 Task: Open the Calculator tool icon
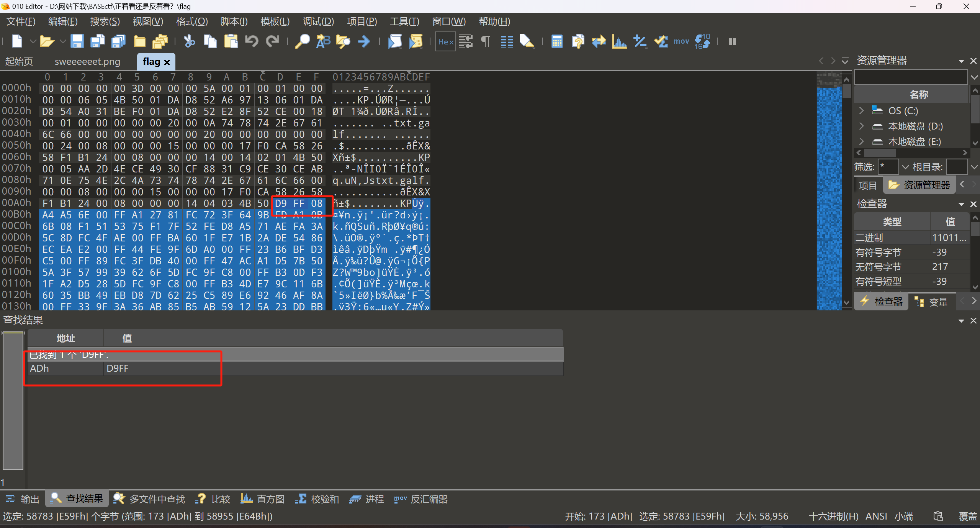(557, 41)
